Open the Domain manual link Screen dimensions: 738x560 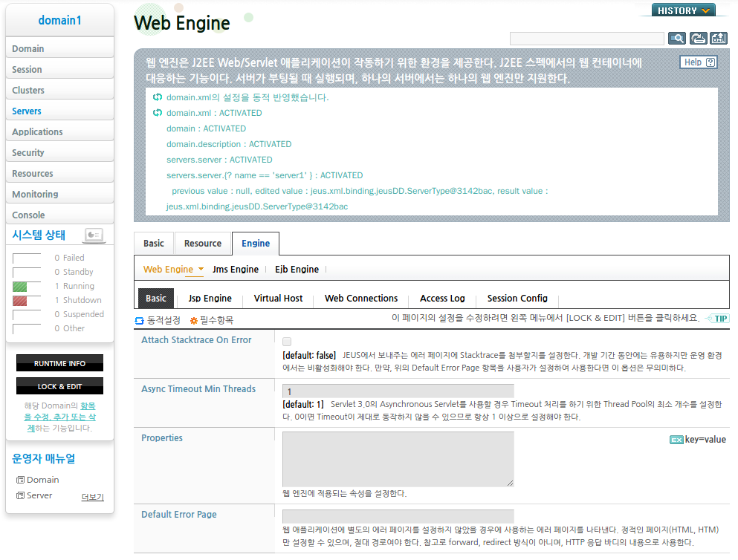coord(43,480)
